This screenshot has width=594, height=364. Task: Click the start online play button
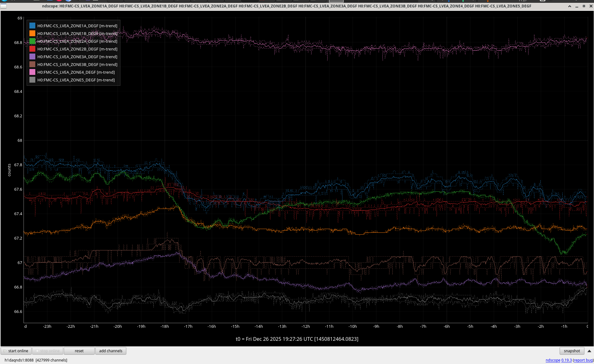click(x=16, y=351)
